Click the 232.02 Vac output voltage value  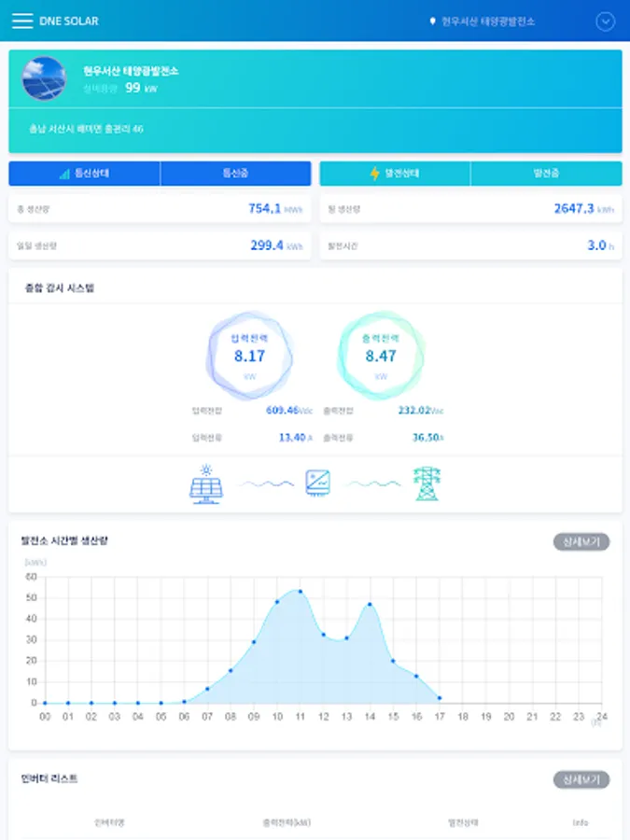(x=421, y=411)
